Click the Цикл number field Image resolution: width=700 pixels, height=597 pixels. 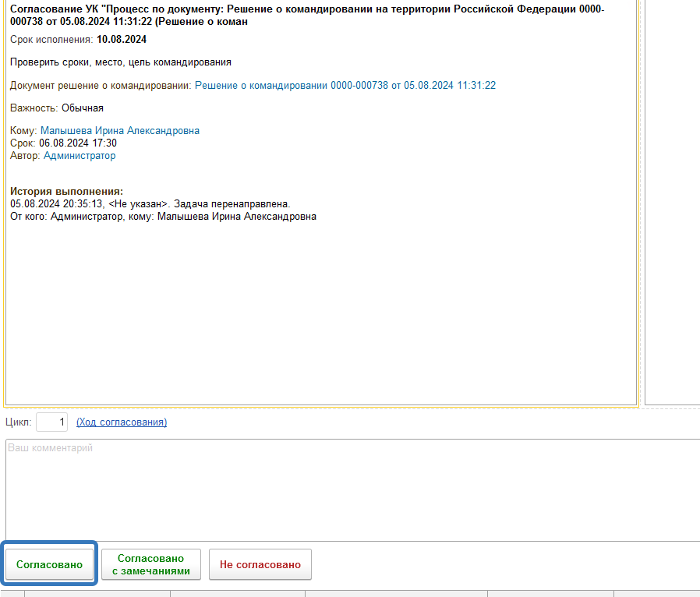[51, 422]
